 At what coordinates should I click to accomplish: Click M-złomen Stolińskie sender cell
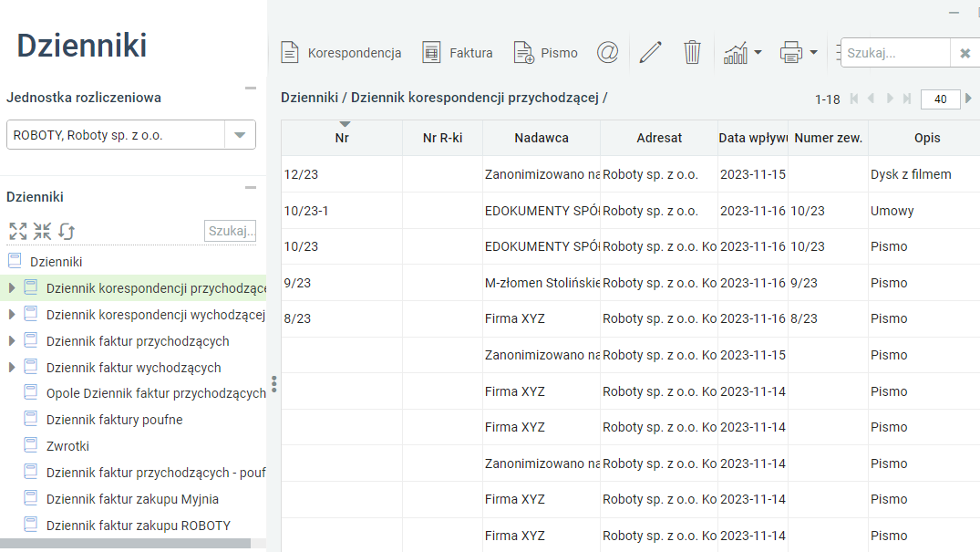(x=542, y=283)
